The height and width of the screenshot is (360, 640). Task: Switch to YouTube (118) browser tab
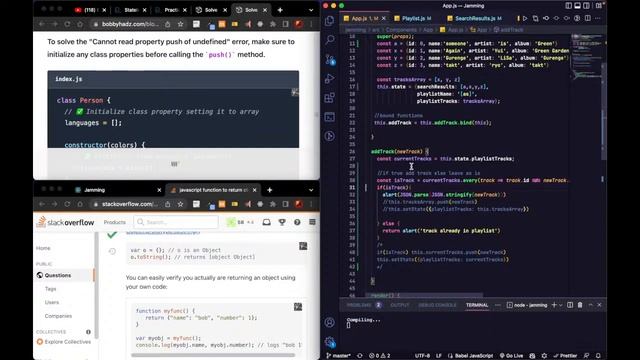click(x=91, y=10)
